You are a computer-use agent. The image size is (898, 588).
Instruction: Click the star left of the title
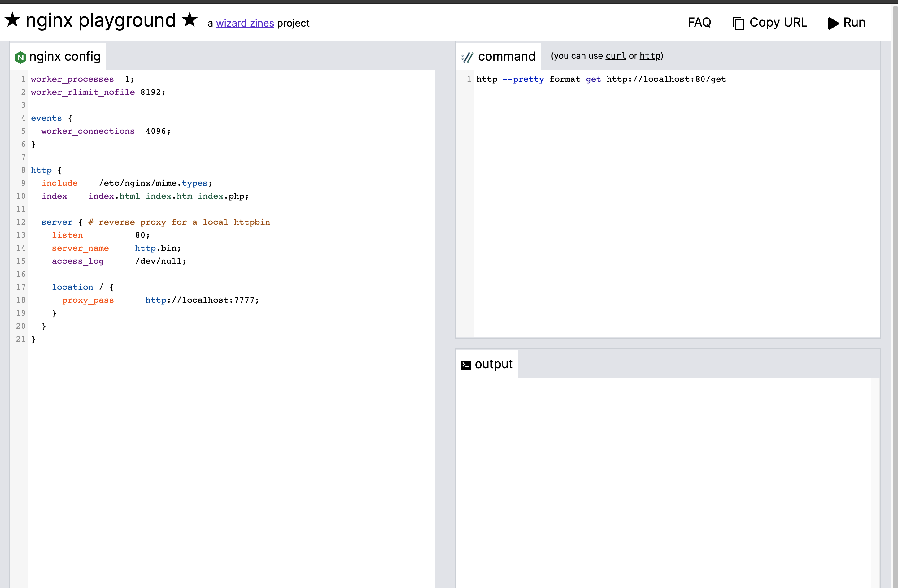click(x=12, y=19)
